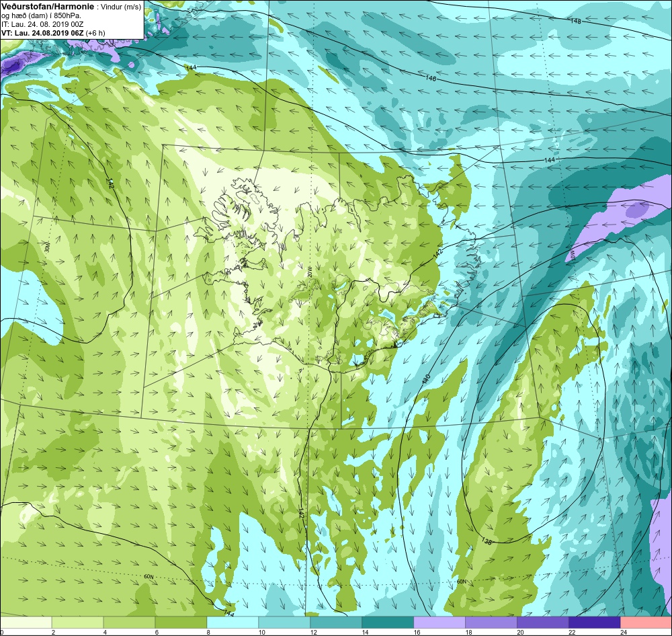672x636 pixels.
Task: Click the '138' height contour label
Action: pos(487,541)
